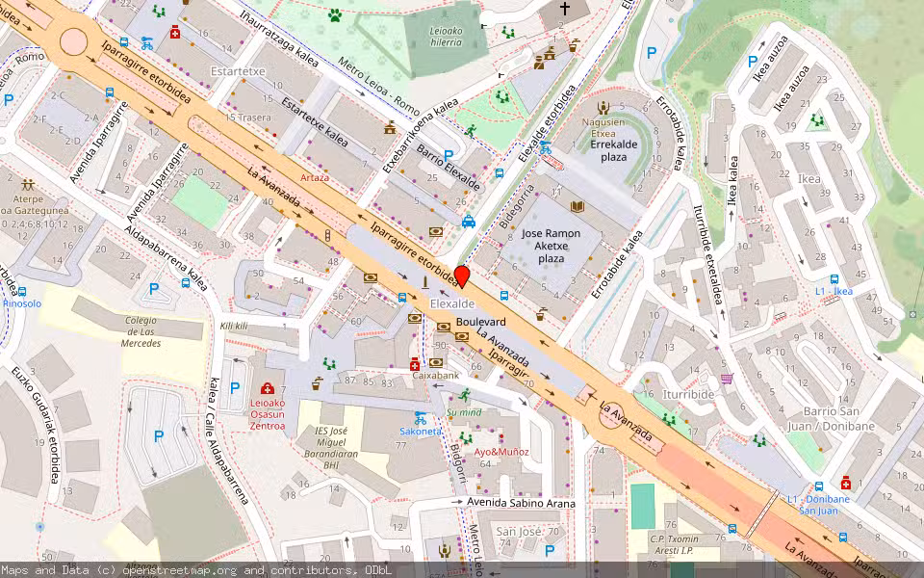Click the red location marker pin
This screenshot has width=924, height=578.
coord(462,276)
